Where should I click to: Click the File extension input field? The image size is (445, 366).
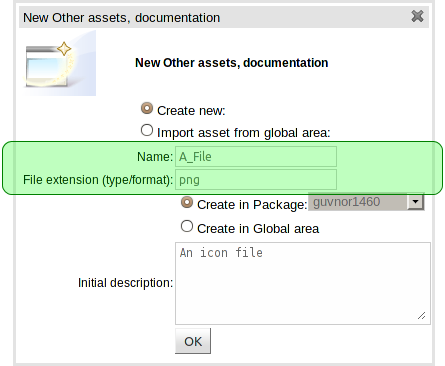click(x=256, y=179)
